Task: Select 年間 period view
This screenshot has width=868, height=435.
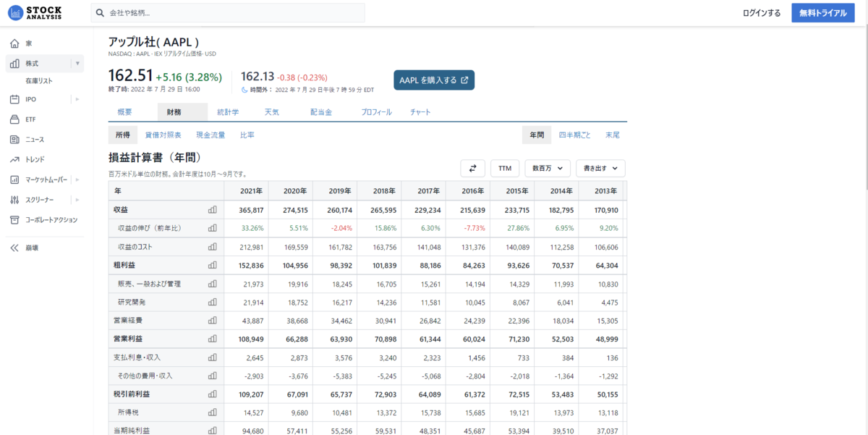Action: pos(537,135)
